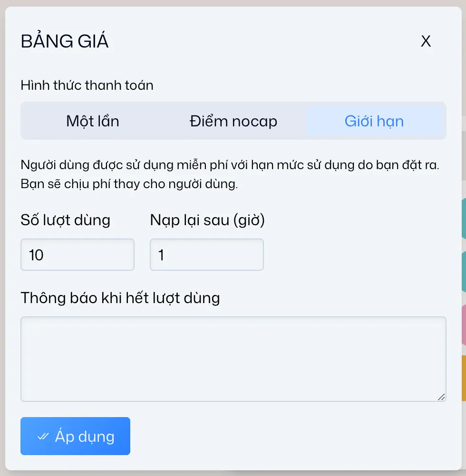
Task: Close the BẢNG GIÁ dialog with X
Action: (426, 41)
